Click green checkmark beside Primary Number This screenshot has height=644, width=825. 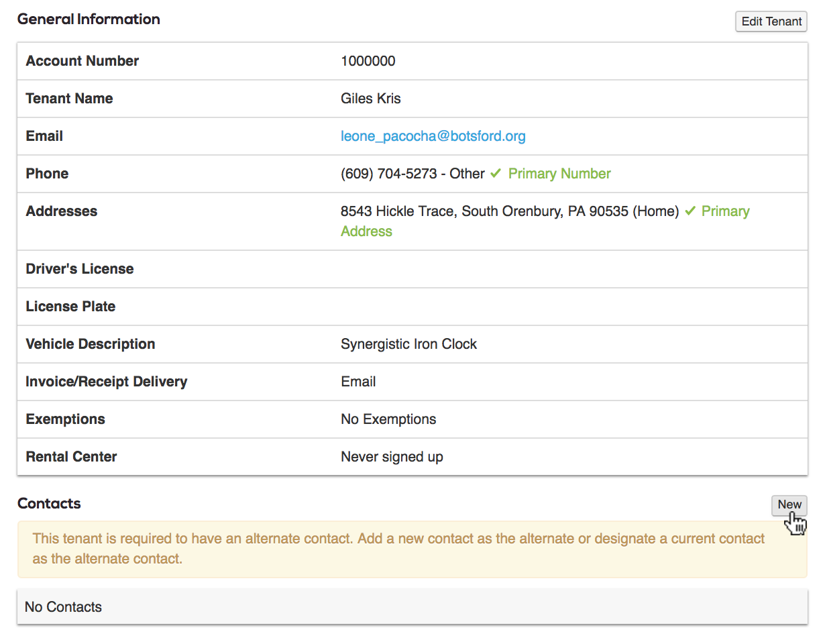point(496,174)
